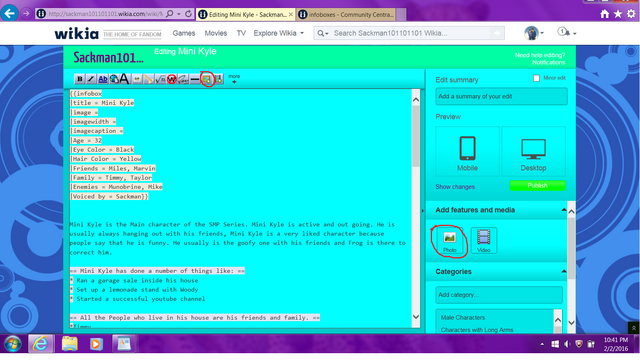Apply italic formatting in editor toolbar
Viewport: 640px width, 360px height.
pyautogui.click(x=91, y=79)
